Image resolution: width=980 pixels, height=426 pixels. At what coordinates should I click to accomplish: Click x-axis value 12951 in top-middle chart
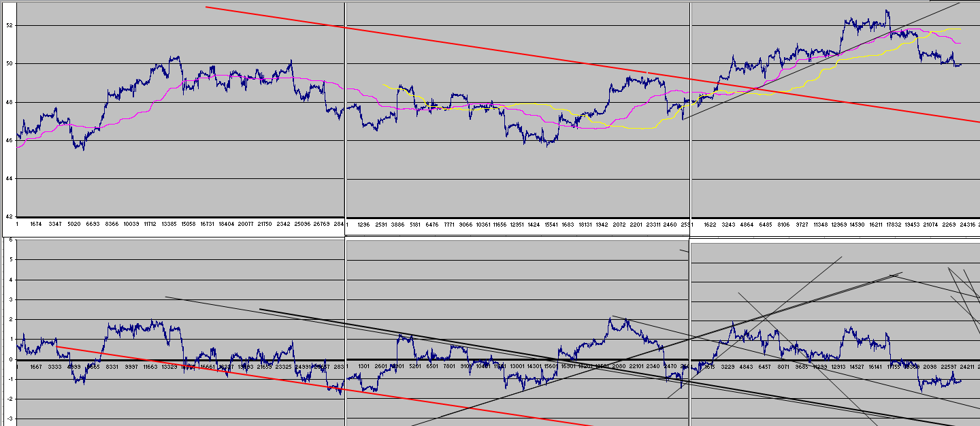click(x=518, y=224)
